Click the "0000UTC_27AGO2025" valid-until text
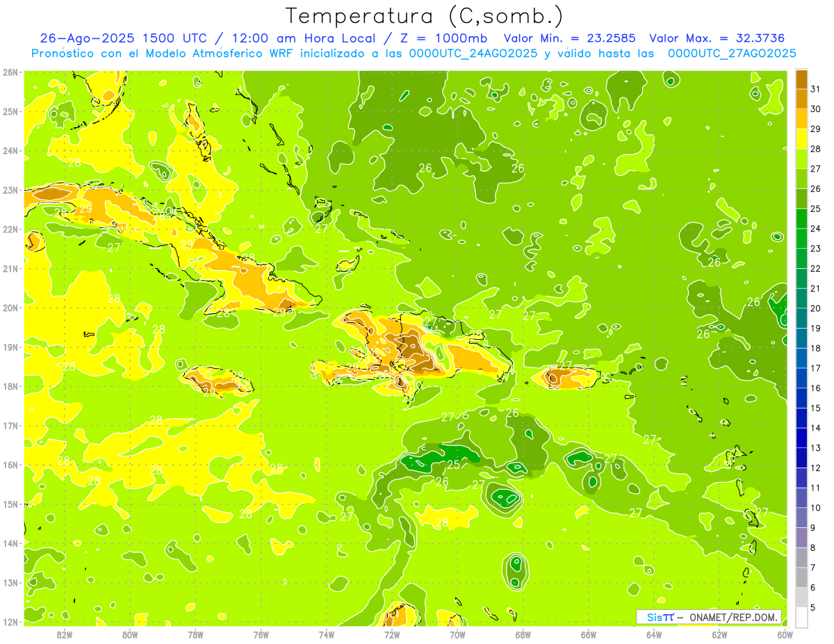The image size is (834, 644). click(732, 53)
